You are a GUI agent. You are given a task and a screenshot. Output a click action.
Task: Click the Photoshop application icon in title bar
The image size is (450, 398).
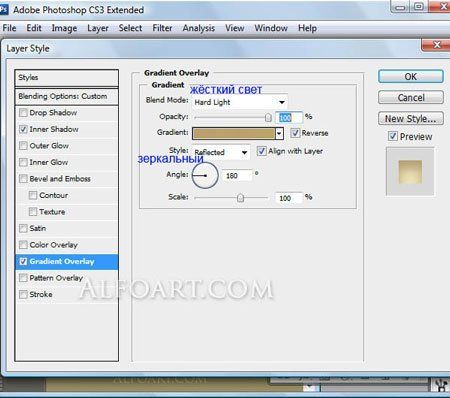[x=4, y=9]
